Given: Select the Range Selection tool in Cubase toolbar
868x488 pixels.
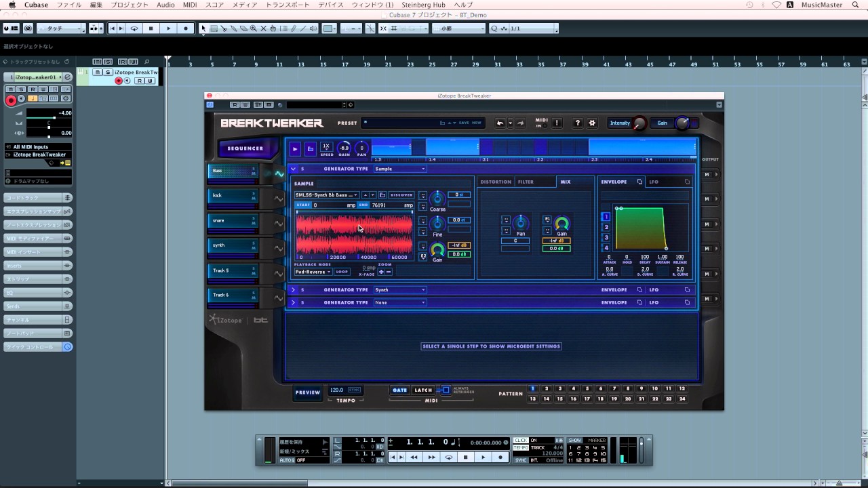Looking at the screenshot, I should pos(214,28).
